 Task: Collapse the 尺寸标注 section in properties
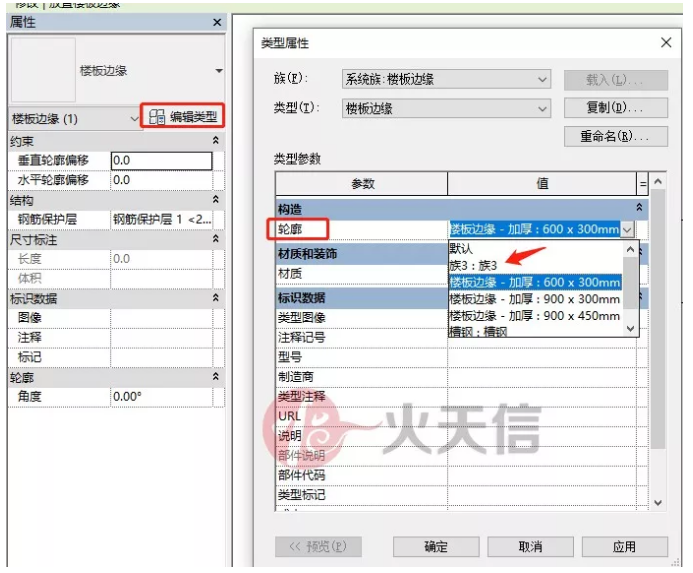(215, 239)
